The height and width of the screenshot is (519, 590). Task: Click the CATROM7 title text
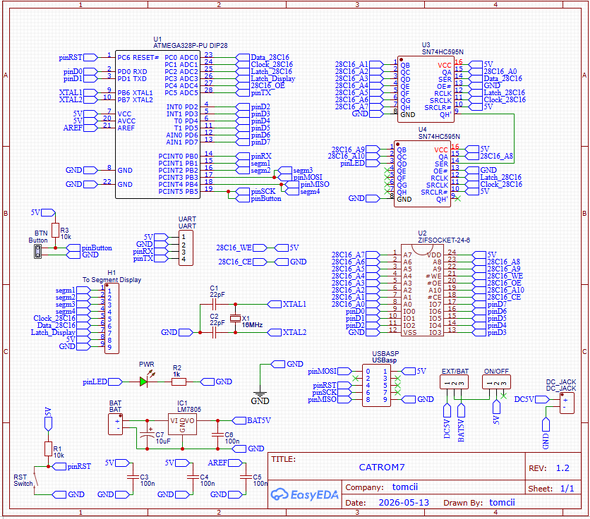[382, 467]
